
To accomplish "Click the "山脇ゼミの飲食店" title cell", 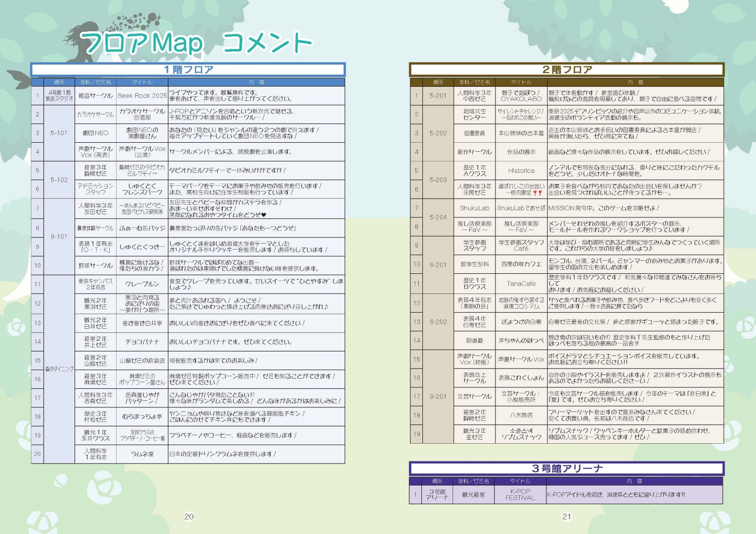I will point(142,361).
